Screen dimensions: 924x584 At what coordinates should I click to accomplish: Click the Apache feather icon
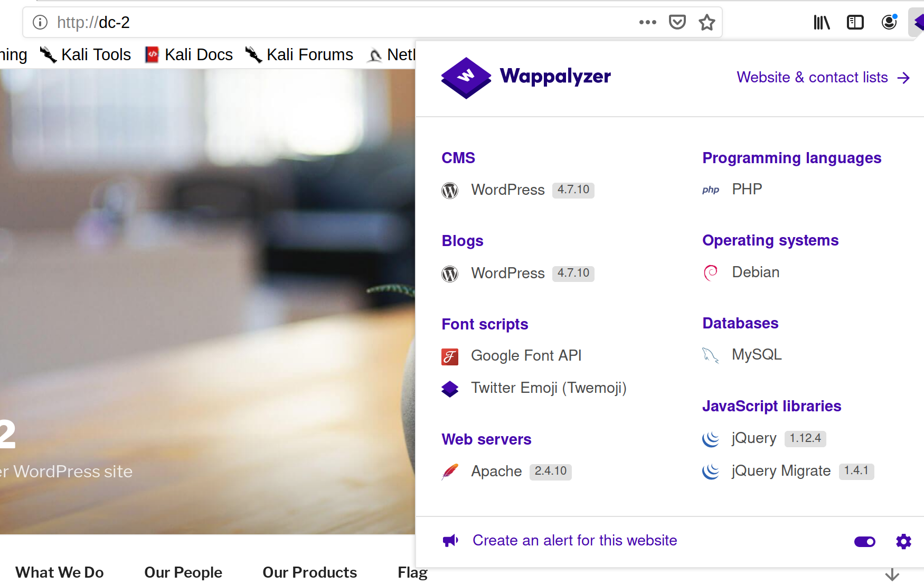[x=450, y=472]
